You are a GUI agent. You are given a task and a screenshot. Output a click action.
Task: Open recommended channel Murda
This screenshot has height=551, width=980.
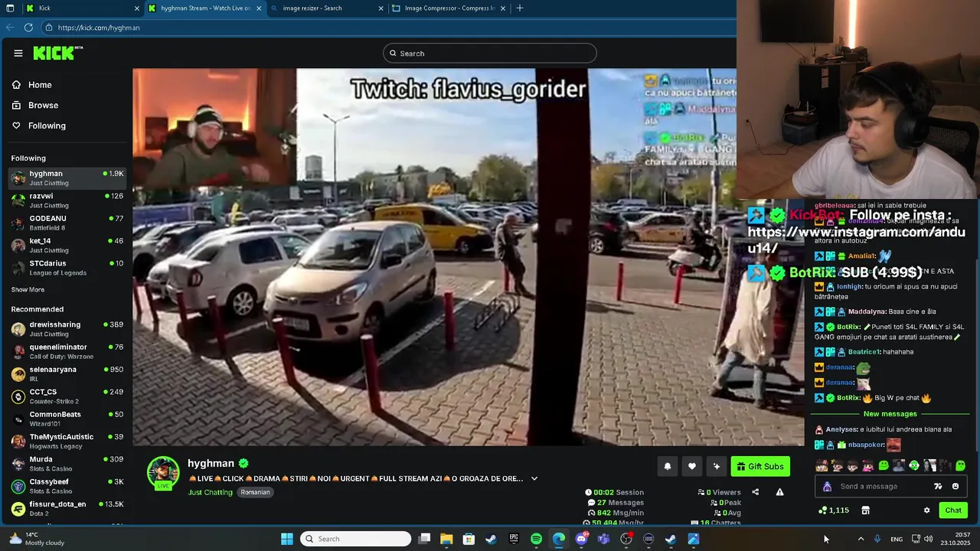point(67,464)
